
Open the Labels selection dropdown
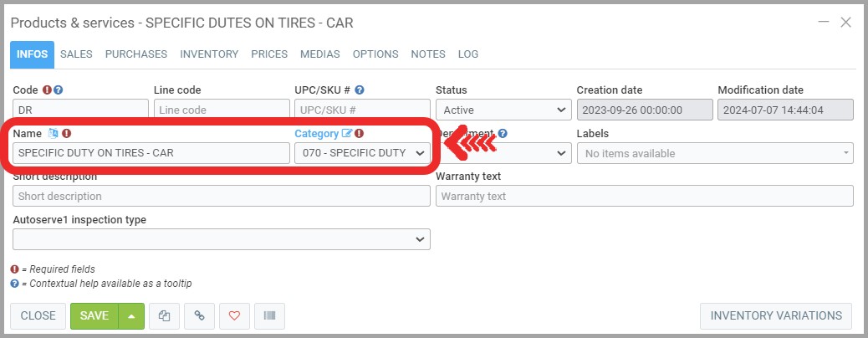point(715,153)
